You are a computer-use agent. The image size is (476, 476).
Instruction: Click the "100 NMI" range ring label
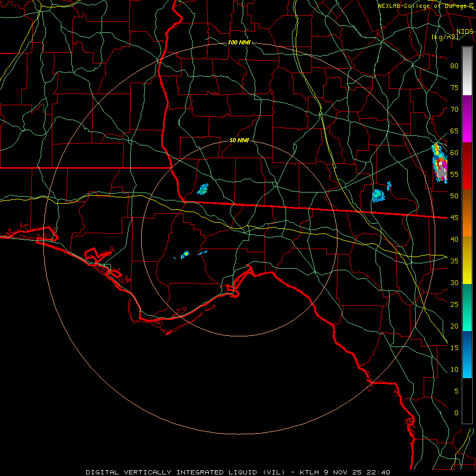click(x=239, y=42)
